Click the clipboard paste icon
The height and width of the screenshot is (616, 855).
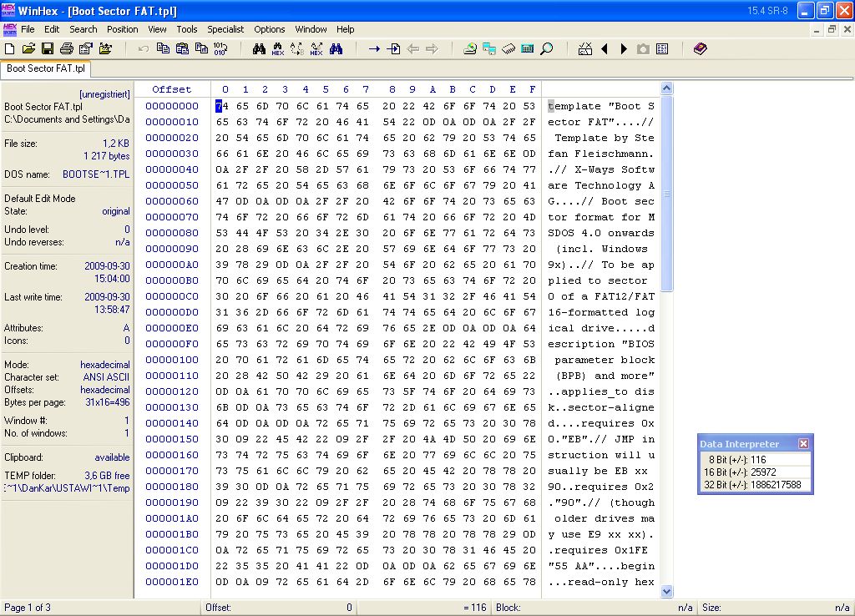click(x=182, y=49)
